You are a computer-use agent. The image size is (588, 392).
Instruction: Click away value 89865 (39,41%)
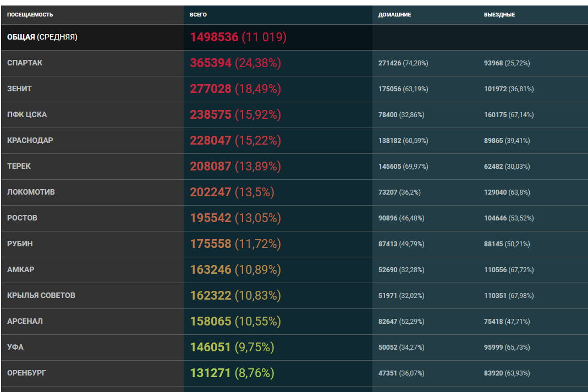click(507, 141)
